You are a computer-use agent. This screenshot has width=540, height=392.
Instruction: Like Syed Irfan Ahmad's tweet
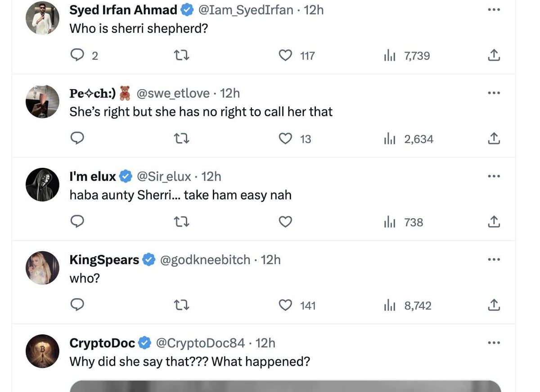pyautogui.click(x=285, y=55)
